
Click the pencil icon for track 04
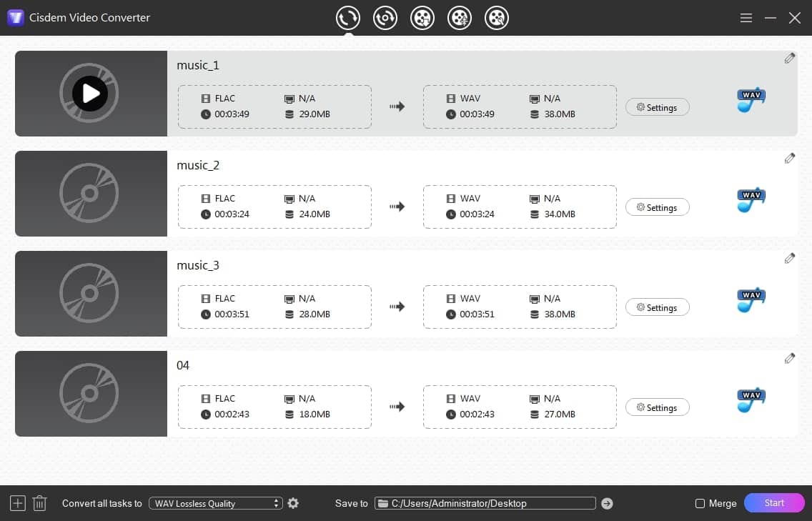[789, 358]
